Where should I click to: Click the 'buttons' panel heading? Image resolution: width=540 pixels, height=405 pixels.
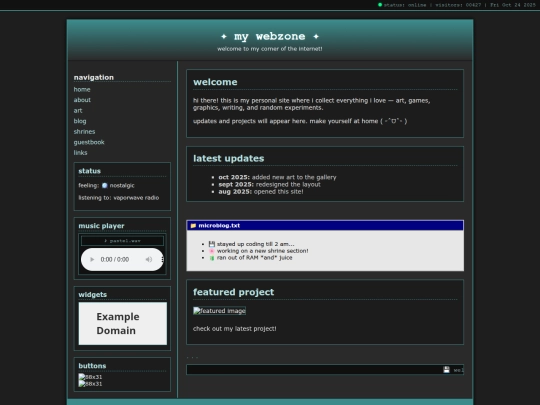(92, 366)
